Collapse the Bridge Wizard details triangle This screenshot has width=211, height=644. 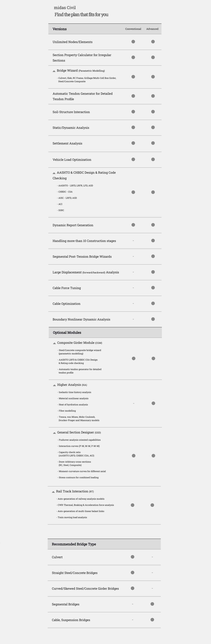pos(54,71)
